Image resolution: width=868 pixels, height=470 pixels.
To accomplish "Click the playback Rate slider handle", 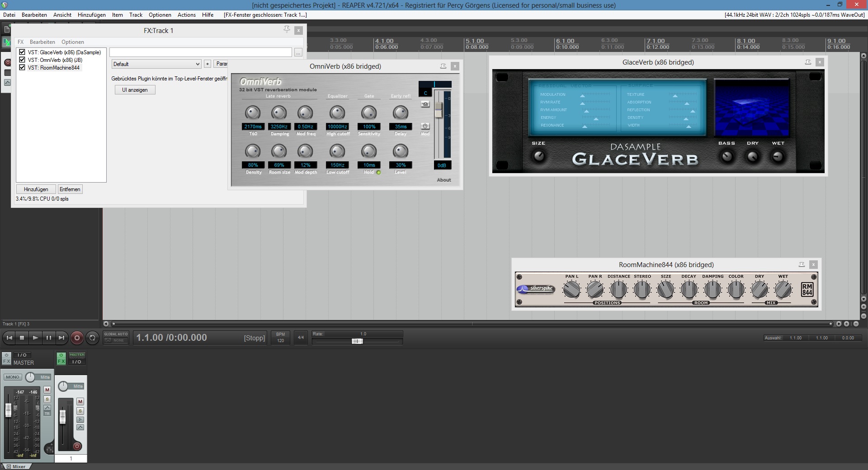I will (x=357, y=341).
